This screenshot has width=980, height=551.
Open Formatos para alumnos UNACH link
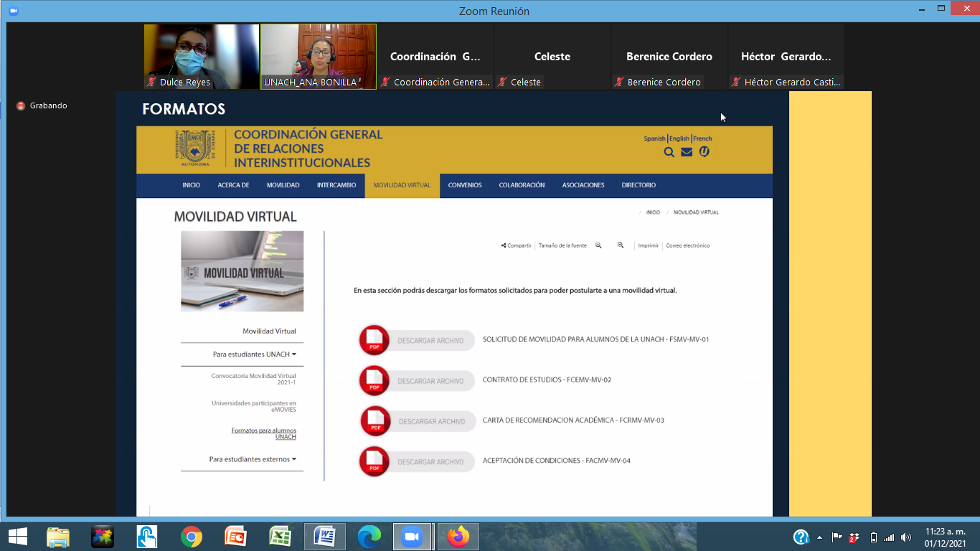click(264, 433)
